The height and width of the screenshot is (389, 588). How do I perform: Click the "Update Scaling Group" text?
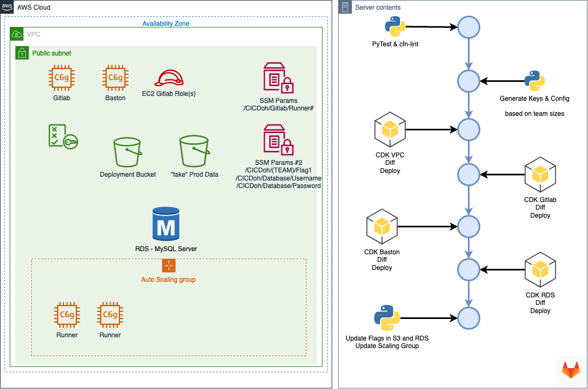387,346
